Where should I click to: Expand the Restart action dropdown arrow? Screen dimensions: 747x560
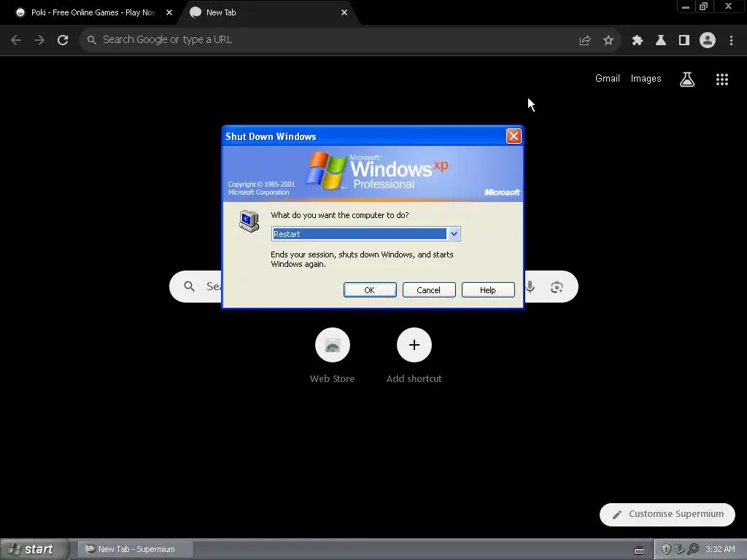(x=454, y=234)
